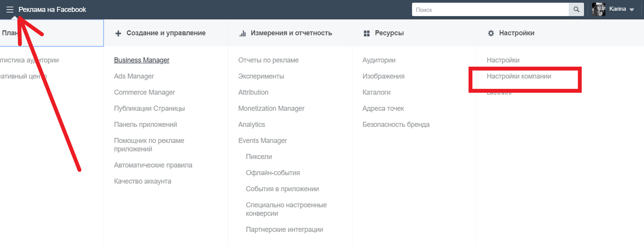Go to Публикации Страницы
This screenshot has height=246, width=644.
[150, 108]
